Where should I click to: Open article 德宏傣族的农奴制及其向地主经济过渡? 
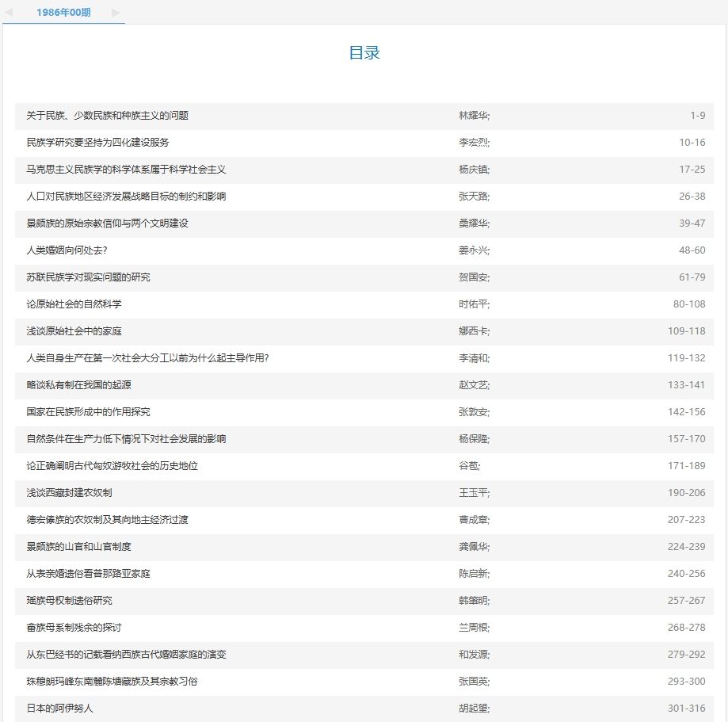107,519
